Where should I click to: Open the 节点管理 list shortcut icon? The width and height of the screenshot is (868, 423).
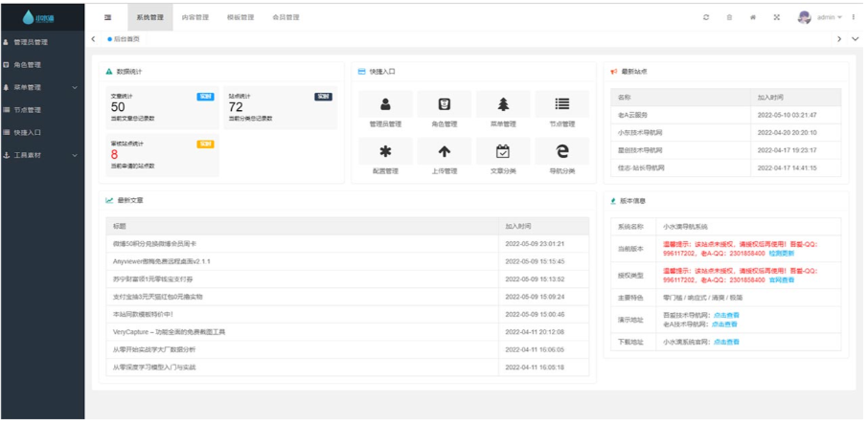561,104
